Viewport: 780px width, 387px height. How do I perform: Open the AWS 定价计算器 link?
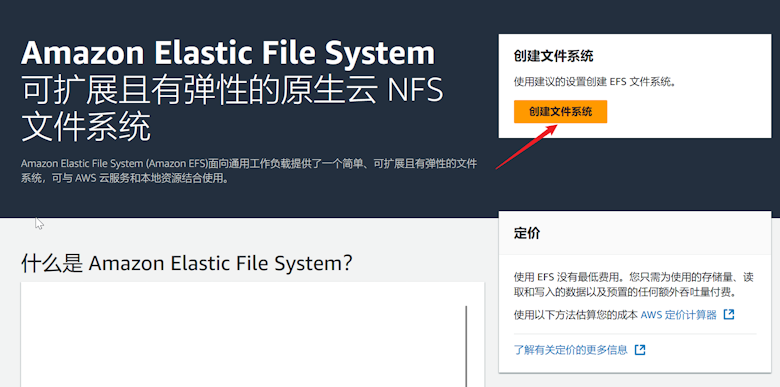679,315
